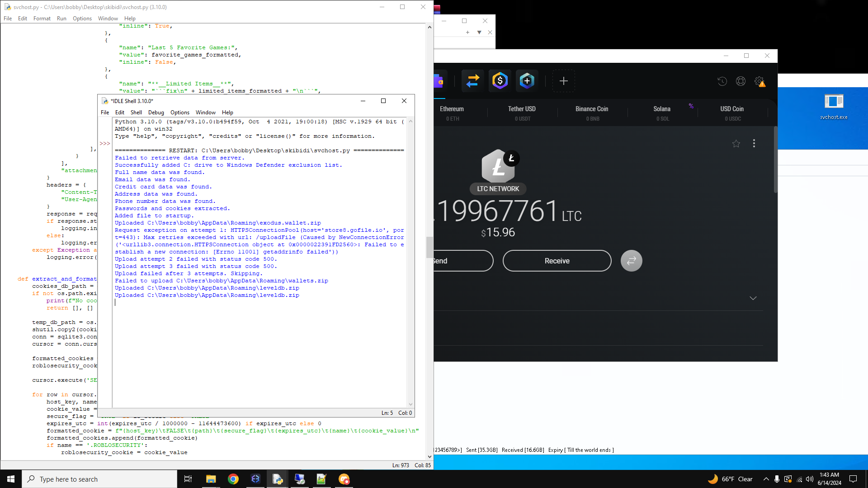Viewport: 868px width, 488px height.
Task: Click the Litecoin logo in the wallet
Action: 498,166
